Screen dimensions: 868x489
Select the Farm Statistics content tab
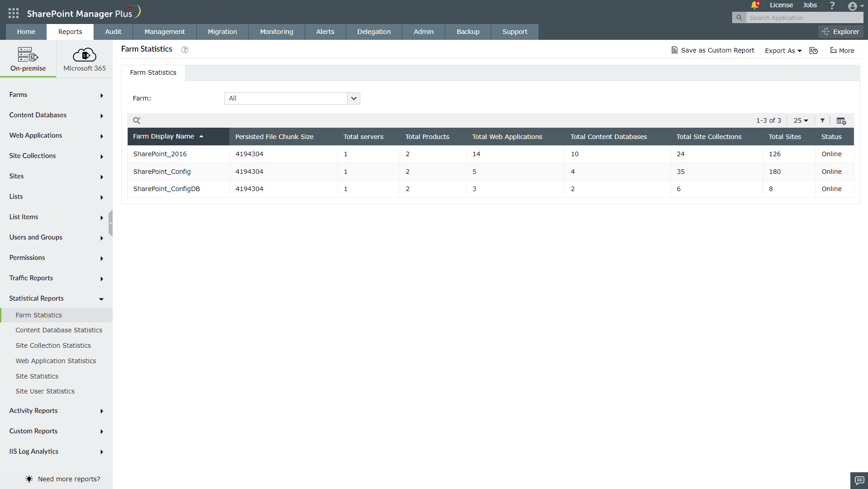(153, 72)
